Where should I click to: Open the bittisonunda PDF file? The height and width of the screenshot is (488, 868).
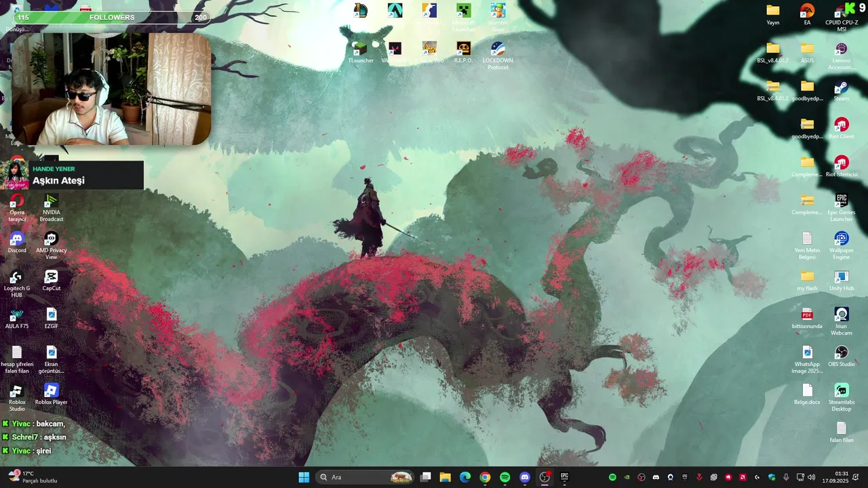(807, 319)
